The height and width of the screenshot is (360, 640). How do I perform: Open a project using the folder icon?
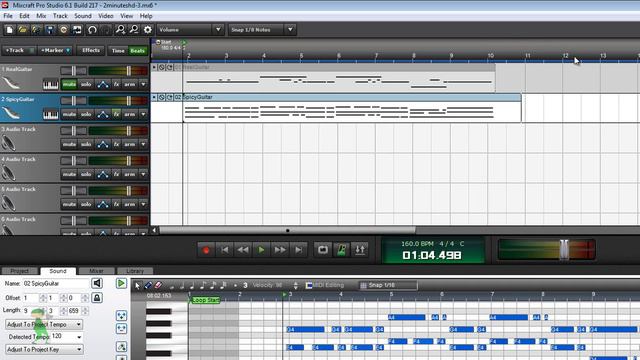[22, 30]
